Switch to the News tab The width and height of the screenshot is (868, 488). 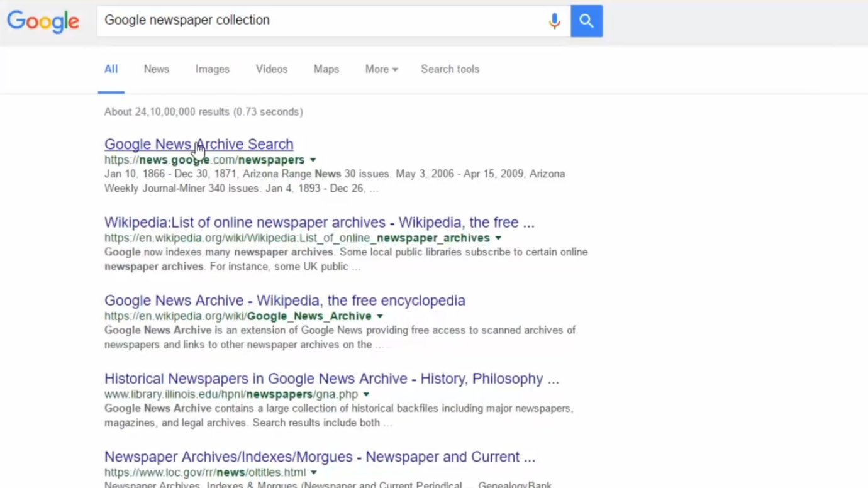click(x=156, y=69)
